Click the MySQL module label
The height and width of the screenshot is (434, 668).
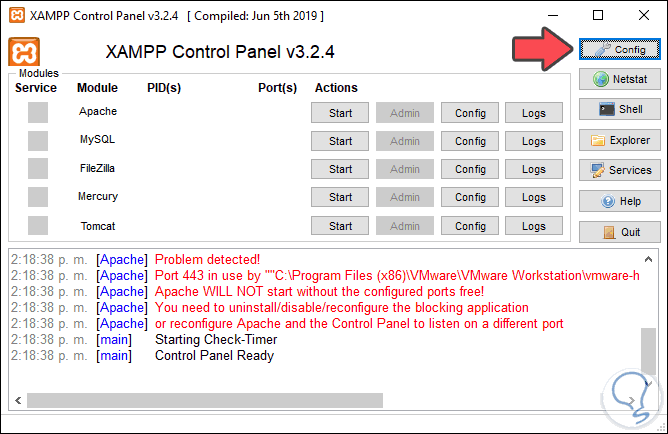98,139
